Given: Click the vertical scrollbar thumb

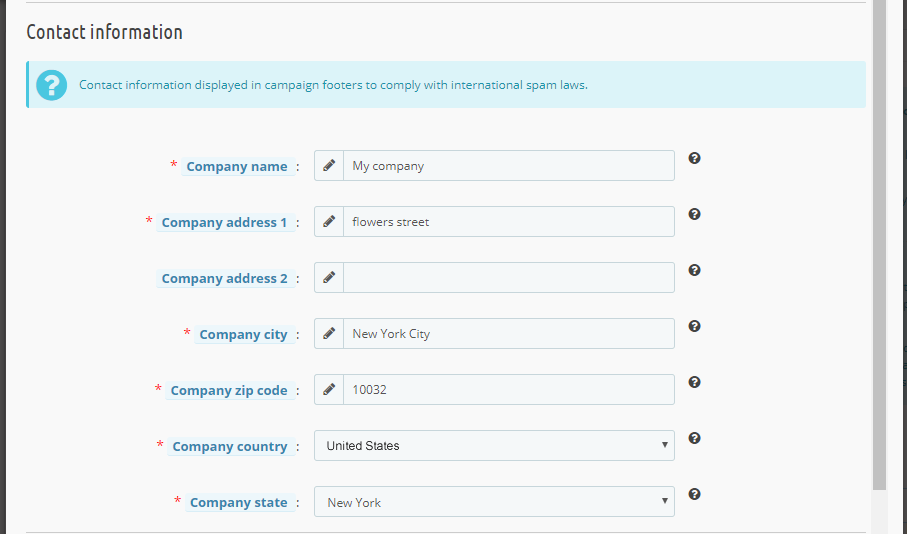Looking at the screenshot, I should (879, 245).
